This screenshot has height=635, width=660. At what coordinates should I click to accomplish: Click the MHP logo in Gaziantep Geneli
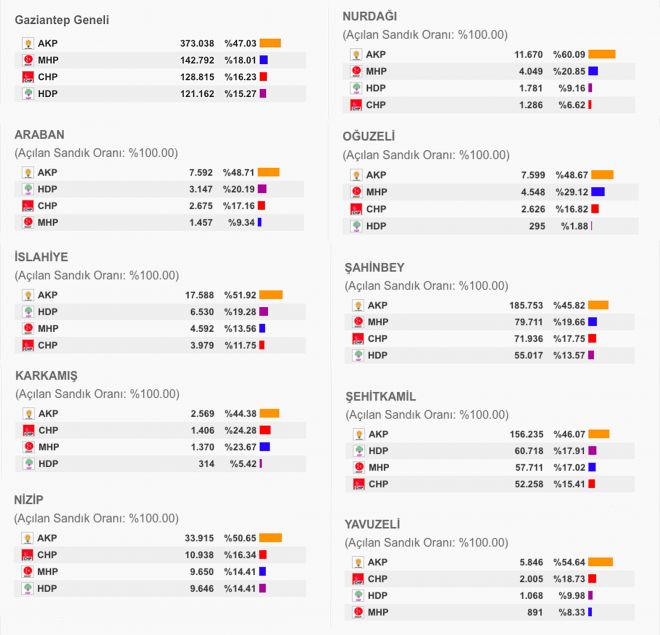click(28, 61)
